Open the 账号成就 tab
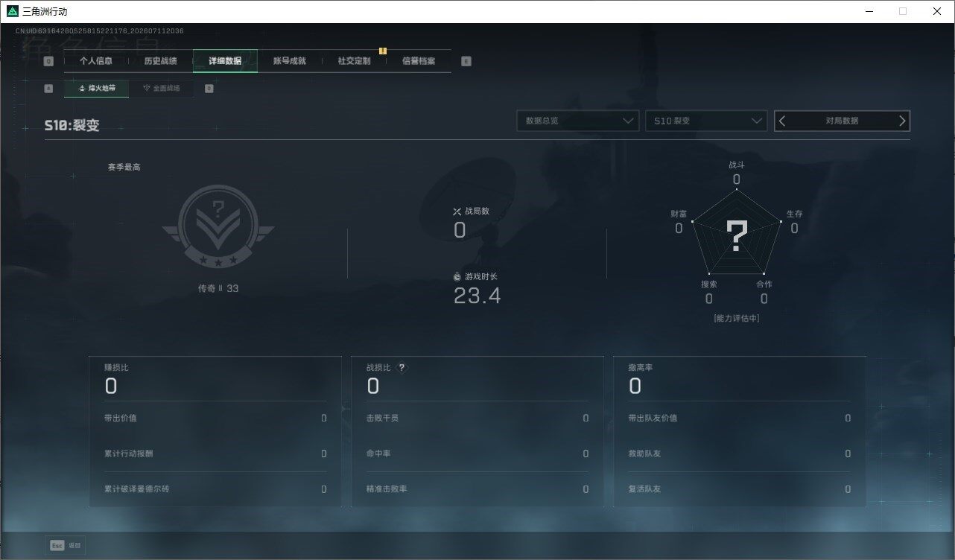The height and width of the screenshot is (560, 955). coord(290,61)
